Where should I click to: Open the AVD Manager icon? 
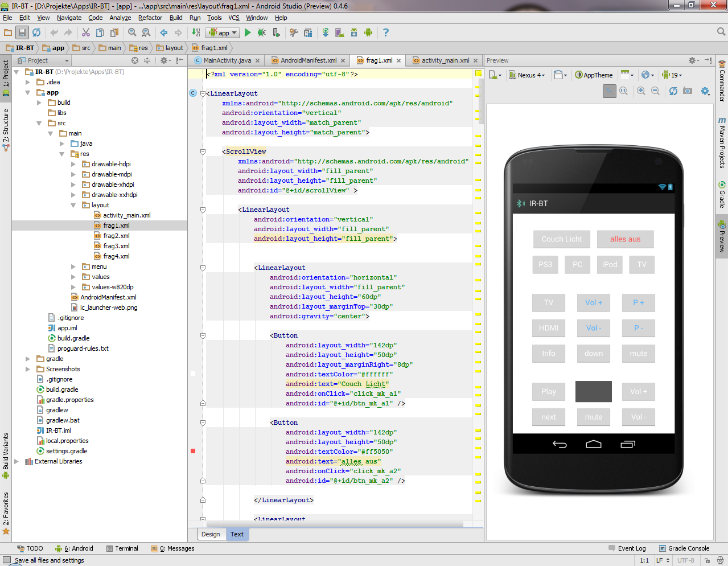point(340,32)
